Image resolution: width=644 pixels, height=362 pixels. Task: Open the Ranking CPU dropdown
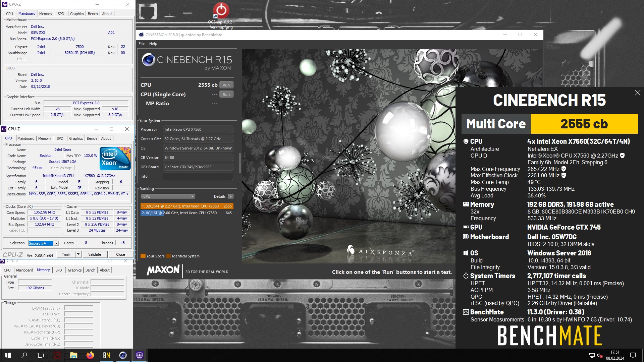(168, 196)
